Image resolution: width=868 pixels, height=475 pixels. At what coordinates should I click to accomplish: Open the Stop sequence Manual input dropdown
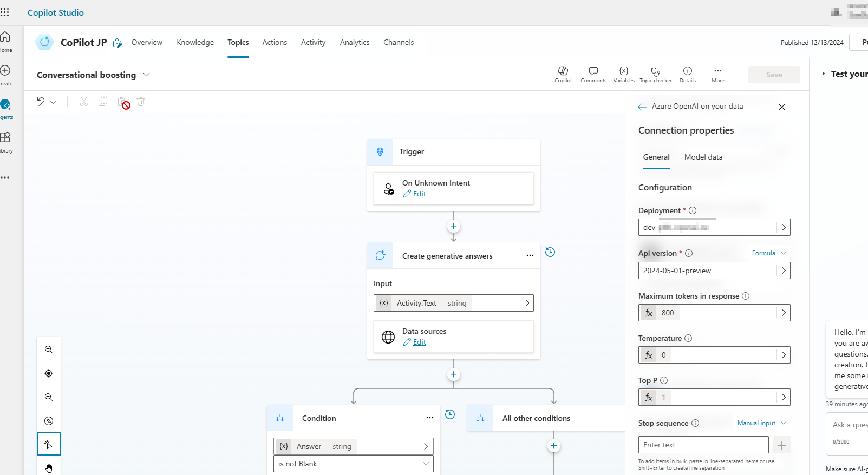click(x=761, y=423)
